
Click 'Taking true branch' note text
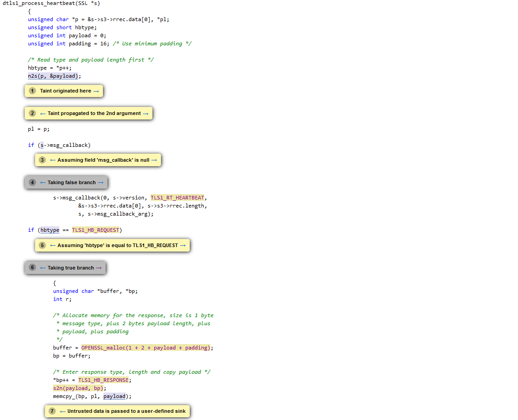click(71, 268)
